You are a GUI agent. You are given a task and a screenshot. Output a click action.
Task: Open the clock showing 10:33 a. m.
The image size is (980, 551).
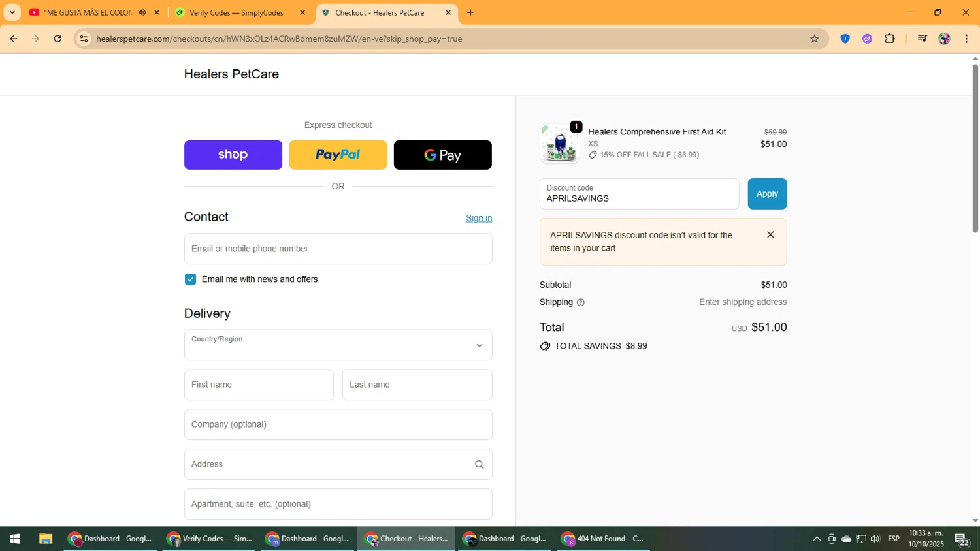926,539
